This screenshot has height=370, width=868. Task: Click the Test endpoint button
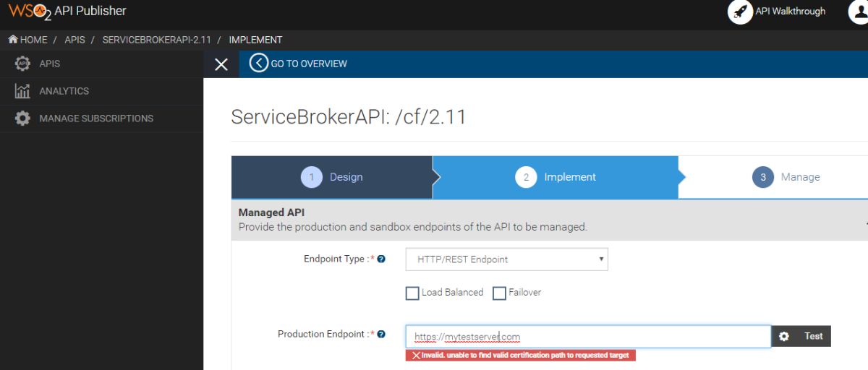click(814, 336)
